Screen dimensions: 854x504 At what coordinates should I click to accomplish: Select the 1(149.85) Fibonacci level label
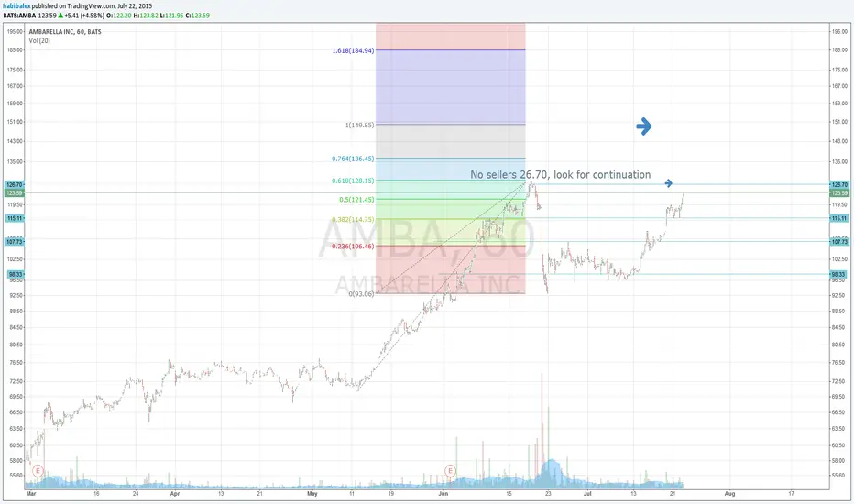[359, 125]
